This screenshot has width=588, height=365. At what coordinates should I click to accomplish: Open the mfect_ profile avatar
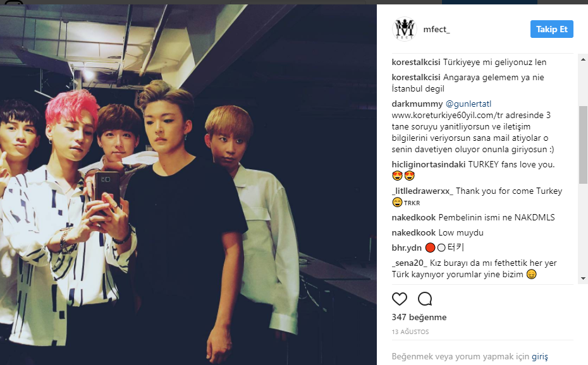(x=404, y=29)
